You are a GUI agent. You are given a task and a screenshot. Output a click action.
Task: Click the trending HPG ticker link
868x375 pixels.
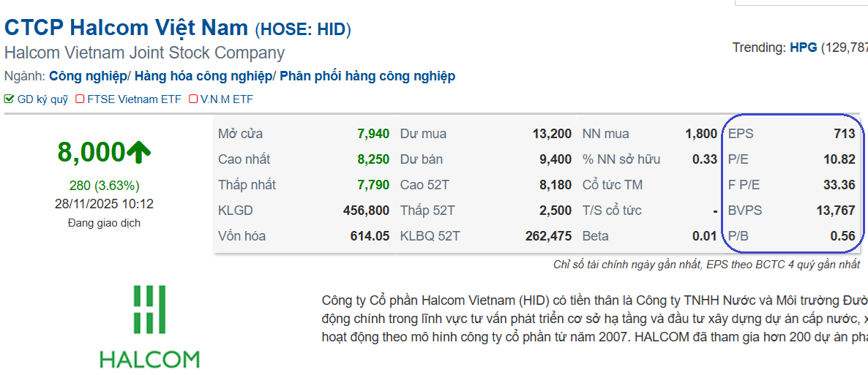pyautogui.click(x=803, y=48)
